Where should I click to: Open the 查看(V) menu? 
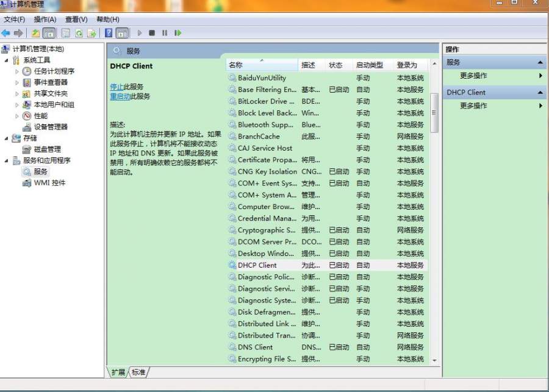(x=76, y=20)
